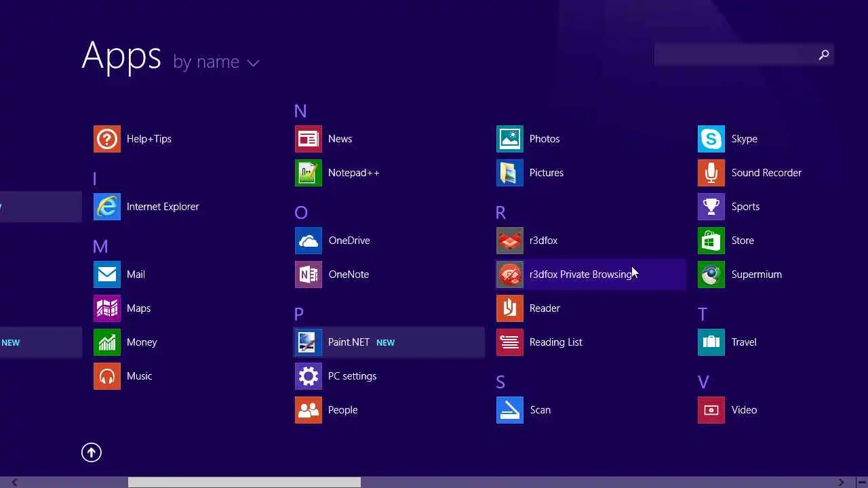Click the 'Reading List' label
This screenshot has width=868, height=488.
pos(556,342)
